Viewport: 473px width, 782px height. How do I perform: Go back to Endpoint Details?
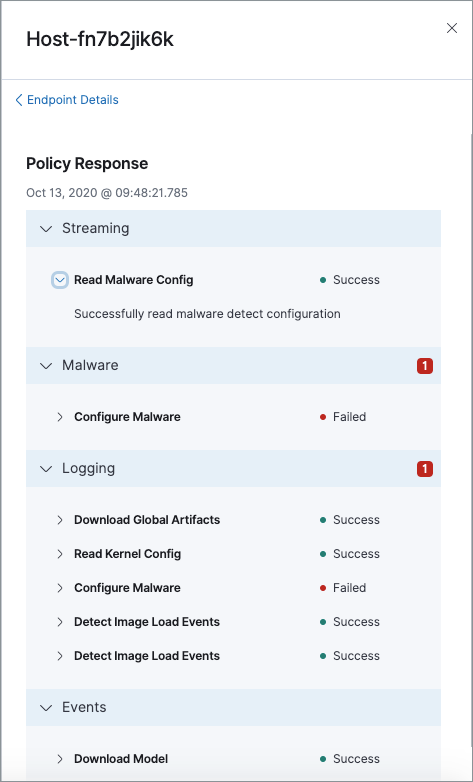(67, 100)
